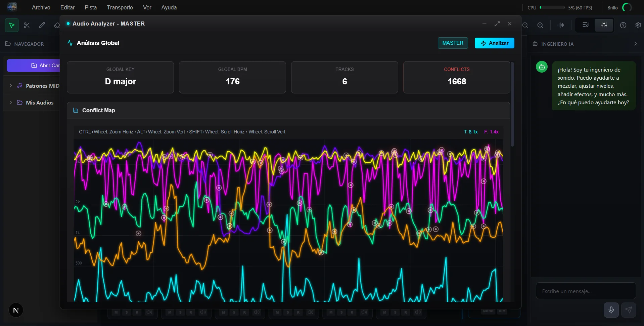The image size is (644, 326).
Task: Select the pointer selection tool
Action: (12, 25)
